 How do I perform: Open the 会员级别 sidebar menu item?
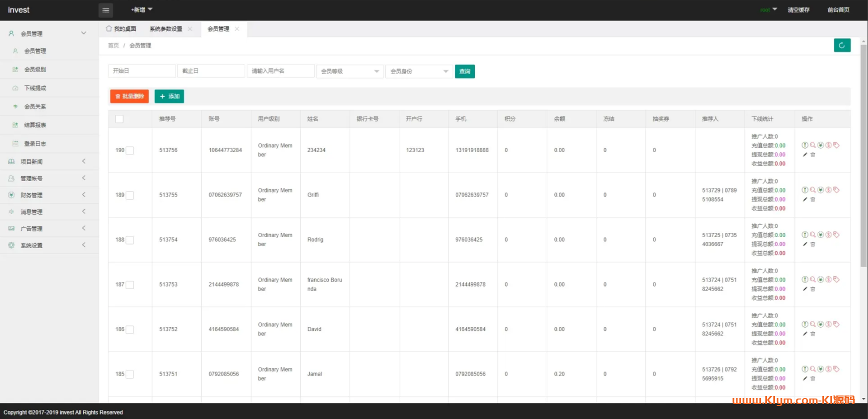tap(35, 69)
